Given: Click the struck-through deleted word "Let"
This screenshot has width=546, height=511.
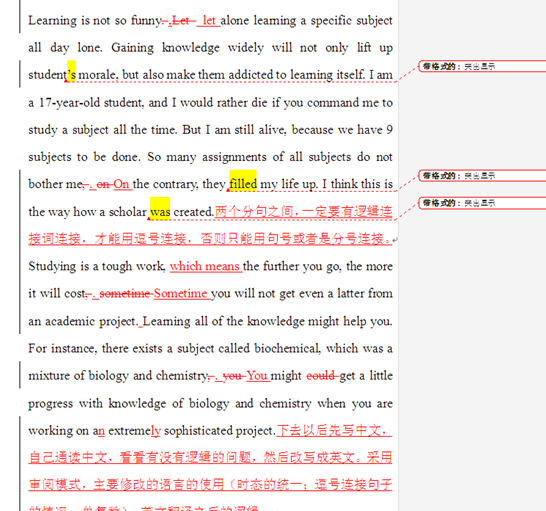Looking at the screenshot, I should click(x=180, y=21).
